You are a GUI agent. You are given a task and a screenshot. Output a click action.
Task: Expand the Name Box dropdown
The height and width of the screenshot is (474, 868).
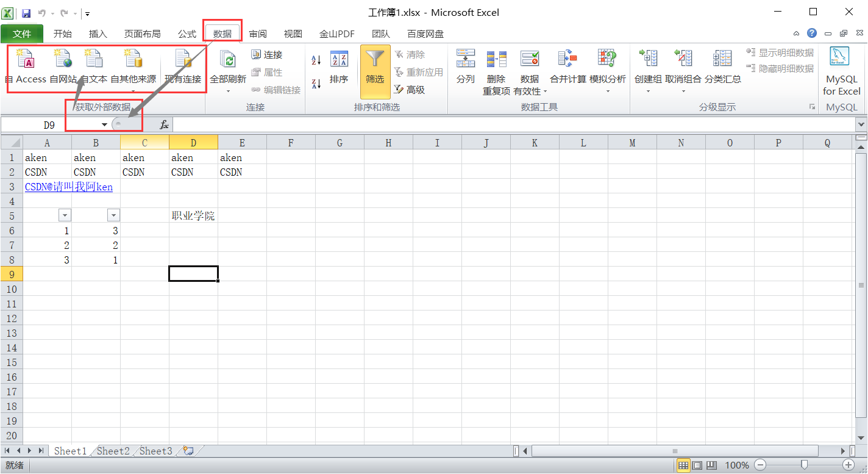(x=104, y=125)
